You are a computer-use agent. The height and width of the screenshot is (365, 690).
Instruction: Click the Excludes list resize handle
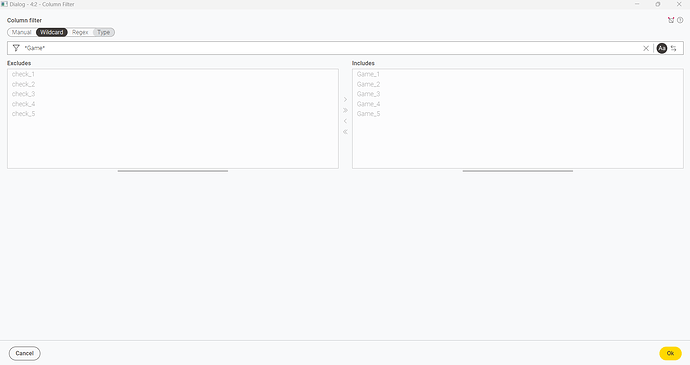click(x=173, y=171)
